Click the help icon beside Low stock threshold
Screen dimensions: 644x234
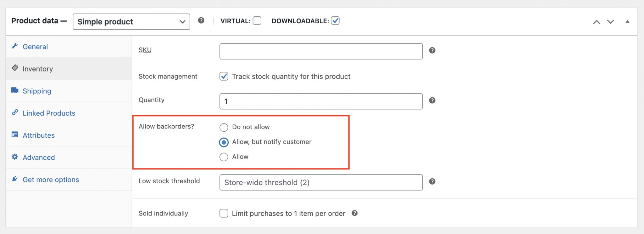click(x=432, y=181)
